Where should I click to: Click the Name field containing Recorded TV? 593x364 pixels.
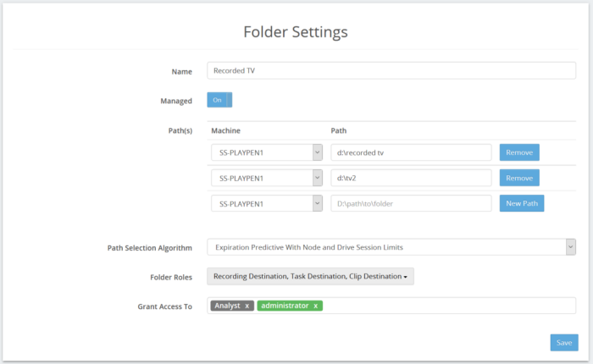391,70
